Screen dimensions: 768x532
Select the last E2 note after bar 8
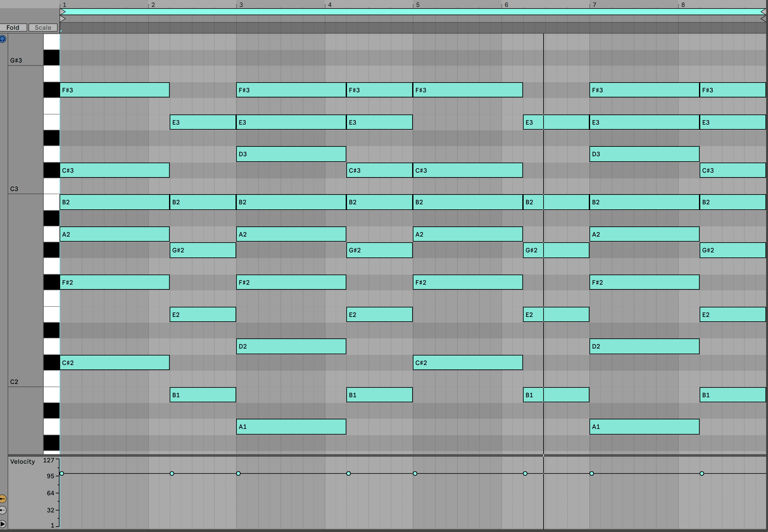coord(733,315)
